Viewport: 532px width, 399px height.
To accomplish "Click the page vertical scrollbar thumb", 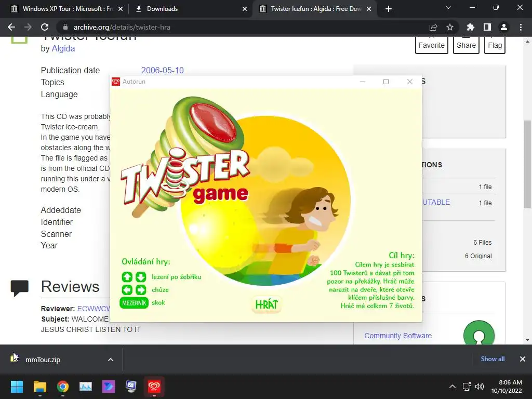I will click(x=528, y=164).
